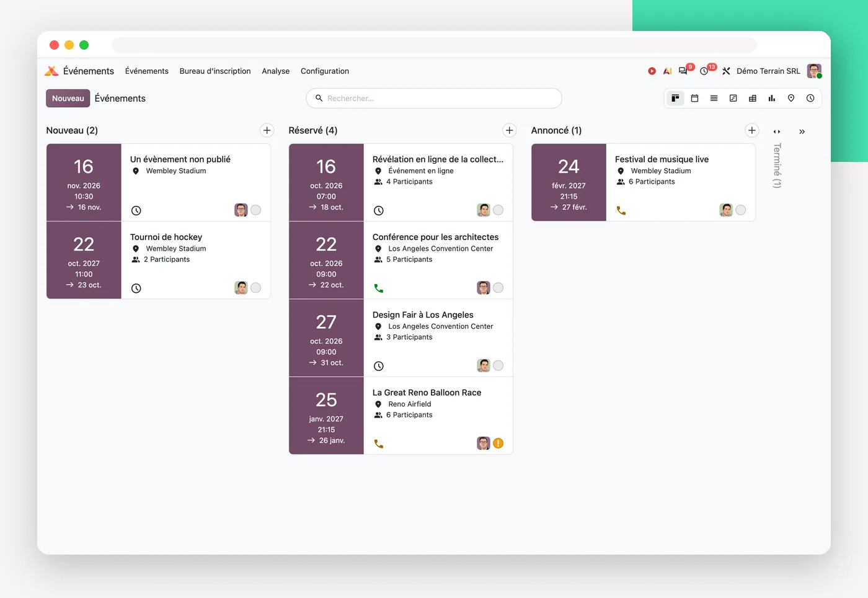Switch to the list view

coord(714,98)
